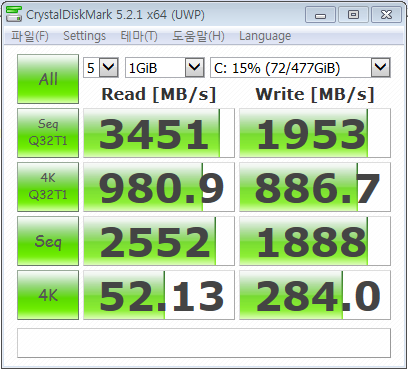Select 4K write result 284.0
The image size is (408, 370).
pyautogui.click(x=315, y=295)
